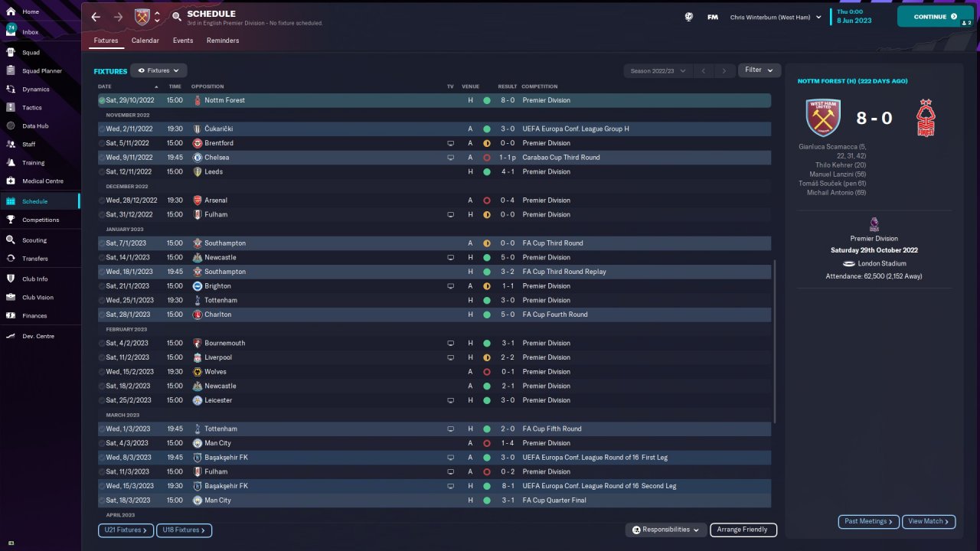Screen dimensions: 980x551
Task: Open the FM menu logo
Action: pos(713,17)
